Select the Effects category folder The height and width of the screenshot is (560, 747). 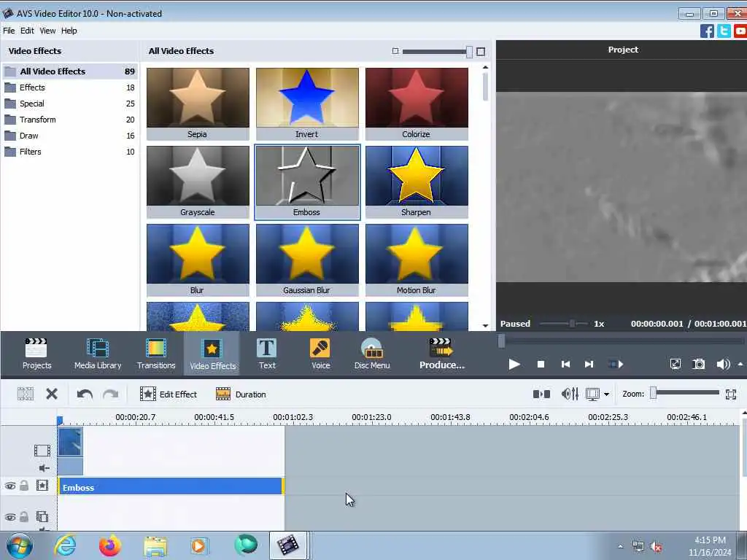(70, 87)
